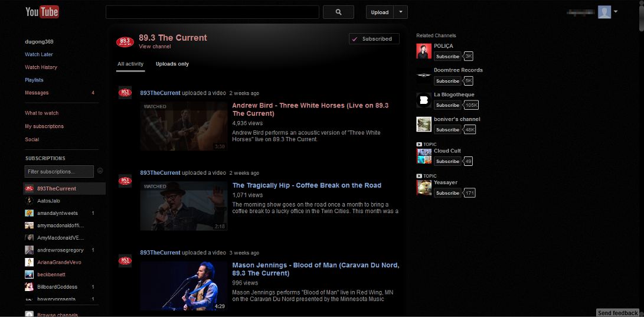
Task: Open Watch History in sidebar
Action: pyautogui.click(x=41, y=67)
